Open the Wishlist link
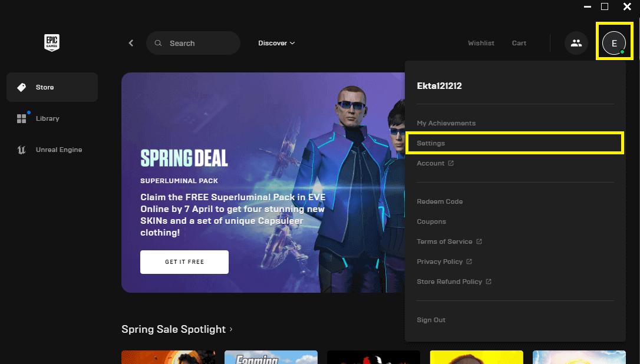This screenshot has height=364, width=640. [x=481, y=43]
